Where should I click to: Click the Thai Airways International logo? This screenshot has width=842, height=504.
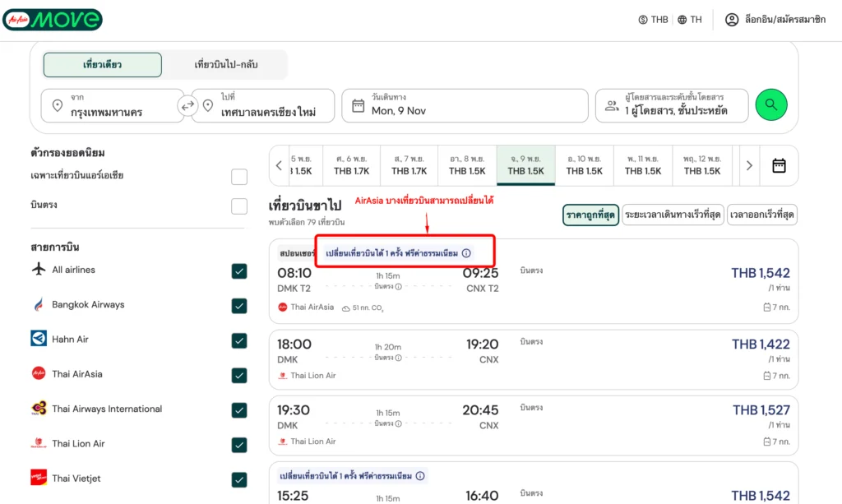point(39,409)
